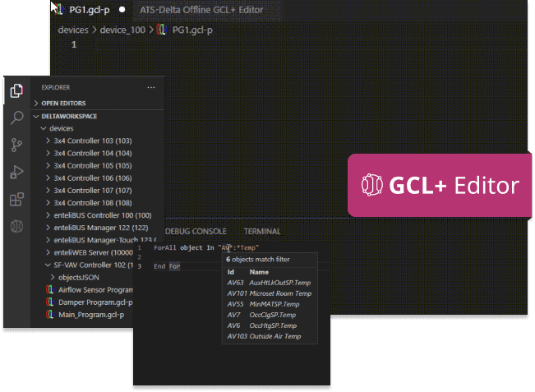Click the Explorer panel more actions ellipsis

(x=150, y=87)
